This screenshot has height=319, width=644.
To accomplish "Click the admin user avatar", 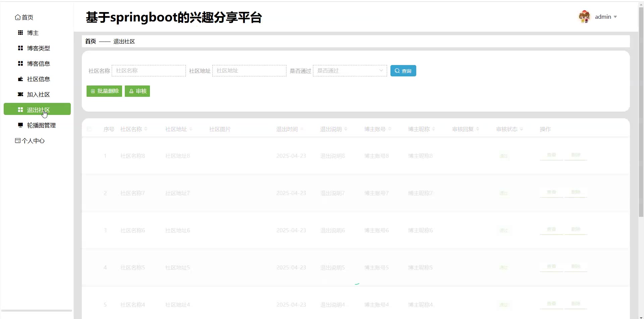I will coord(584,17).
